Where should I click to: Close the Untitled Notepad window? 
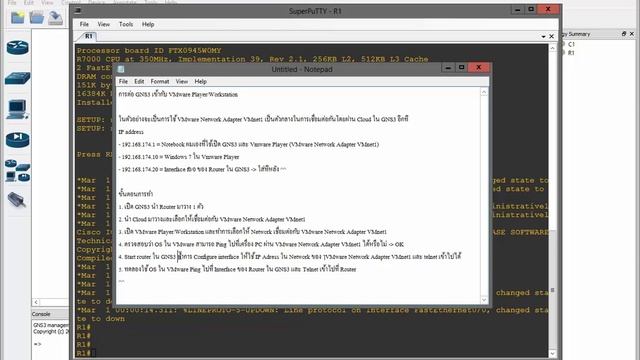coord(479,67)
